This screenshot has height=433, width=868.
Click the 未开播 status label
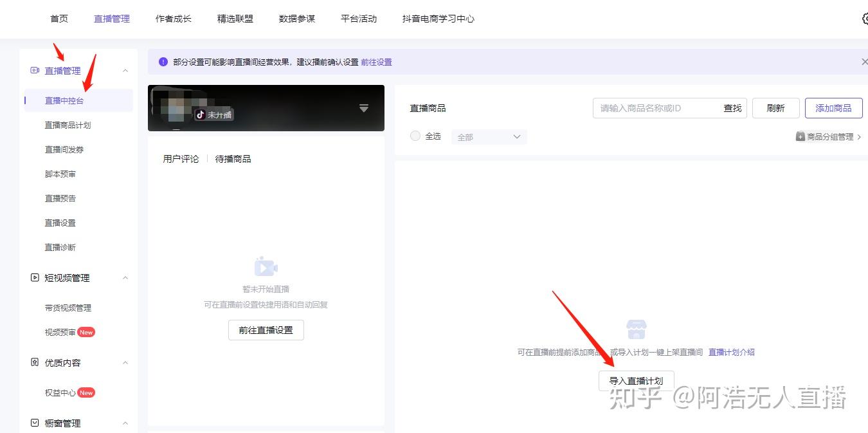pyautogui.click(x=219, y=115)
